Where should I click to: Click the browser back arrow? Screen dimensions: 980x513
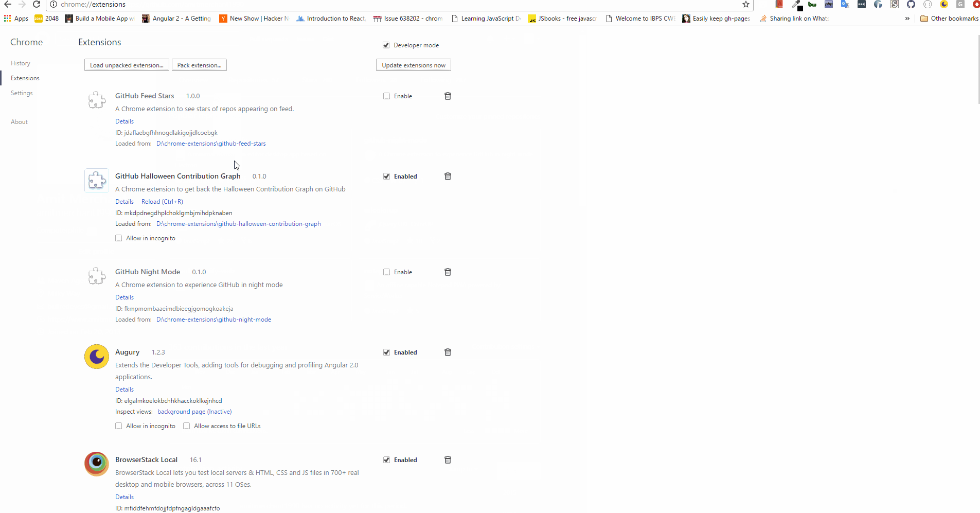[8, 4]
